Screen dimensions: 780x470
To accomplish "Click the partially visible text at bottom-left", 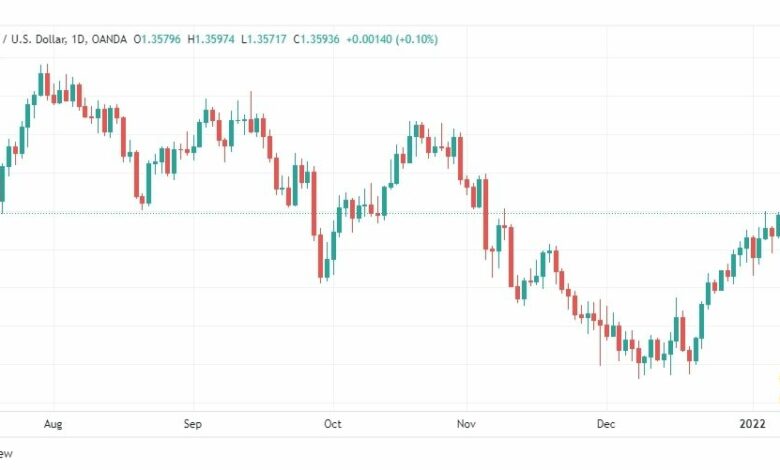I will click(6, 454).
